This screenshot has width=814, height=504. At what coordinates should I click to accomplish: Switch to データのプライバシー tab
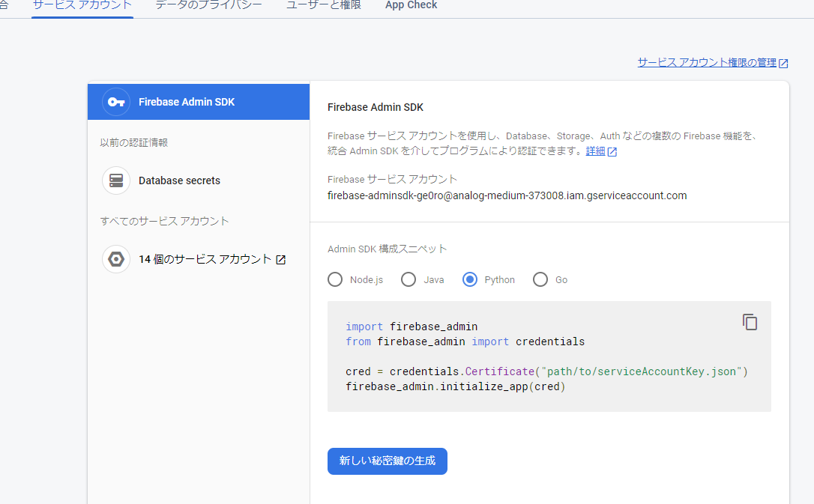coord(208,6)
